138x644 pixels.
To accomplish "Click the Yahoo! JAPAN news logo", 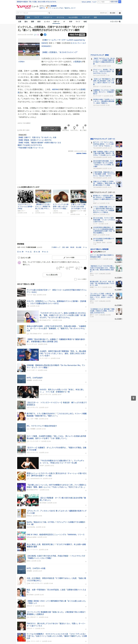I will pos(27,7).
